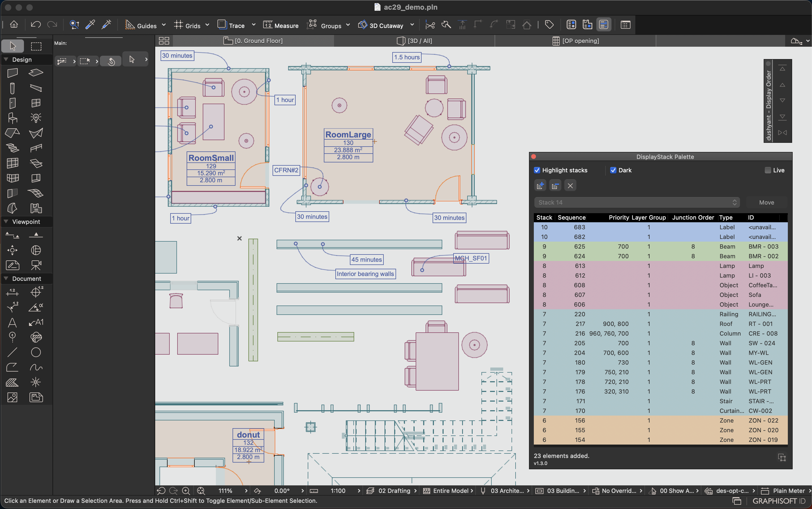The image size is (812, 509).
Task: Click the Measure button
Action: (281, 25)
